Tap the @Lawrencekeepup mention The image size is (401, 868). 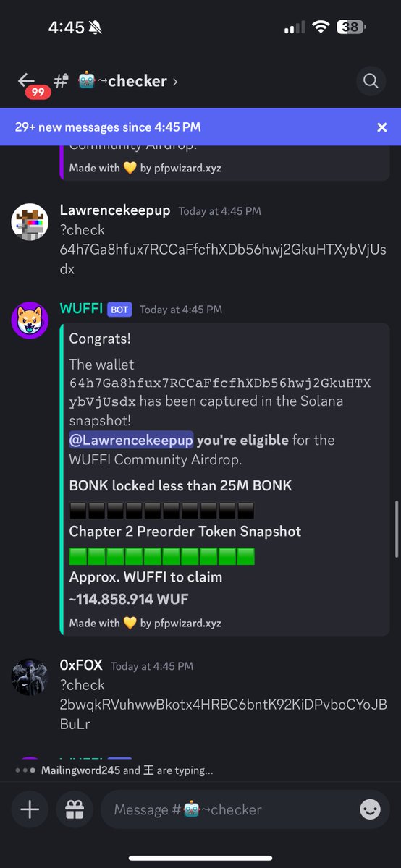click(131, 440)
